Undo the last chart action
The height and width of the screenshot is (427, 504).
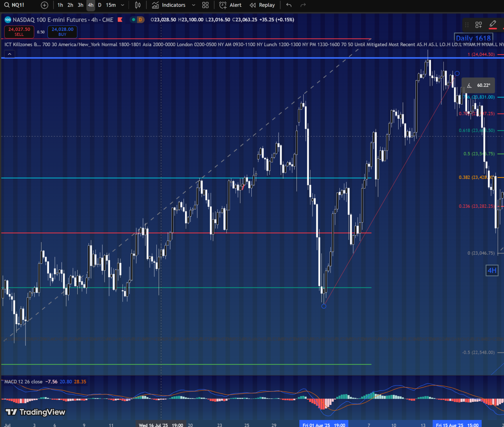pyautogui.click(x=289, y=5)
